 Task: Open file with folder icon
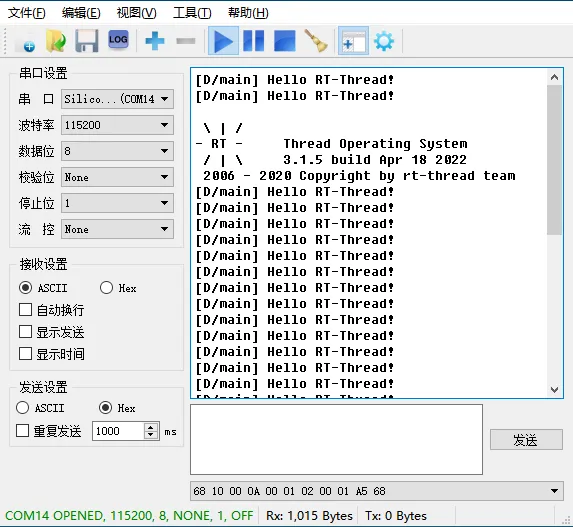(56, 41)
